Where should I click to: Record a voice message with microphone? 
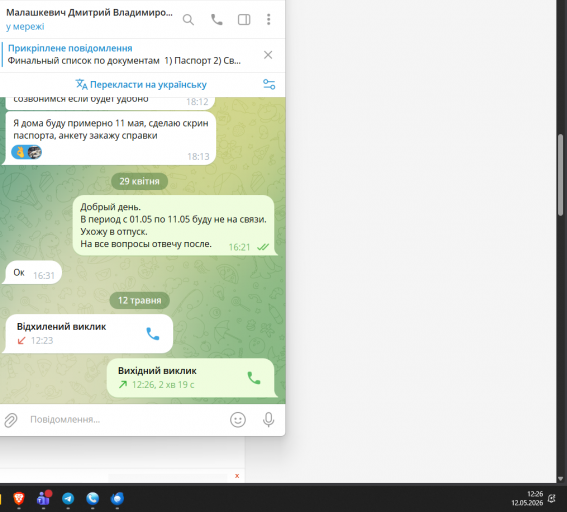(x=269, y=420)
